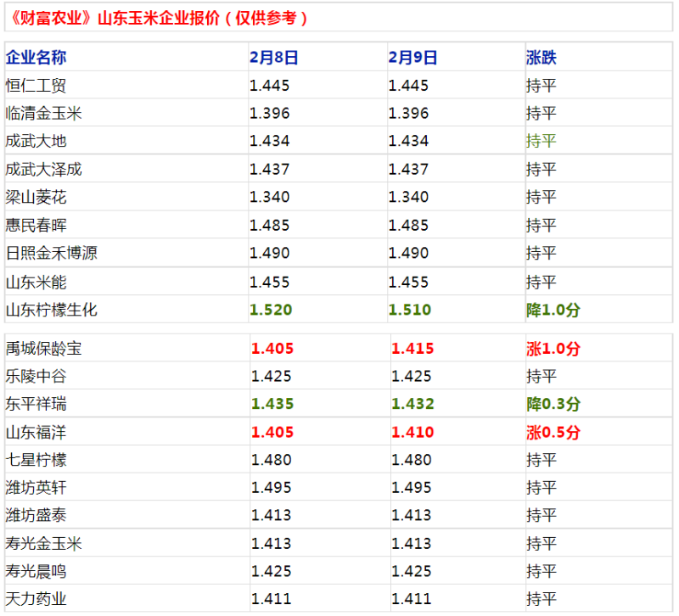Select the company name 寿光晨鸣
Image resolution: width=679 pixels, height=616 pixels.
(36, 571)
